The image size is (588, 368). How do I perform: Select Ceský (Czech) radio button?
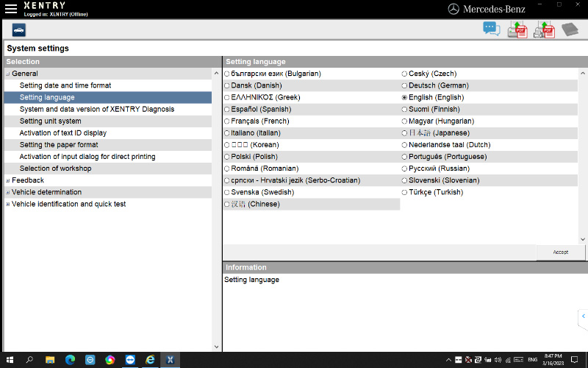coord(404,74)
